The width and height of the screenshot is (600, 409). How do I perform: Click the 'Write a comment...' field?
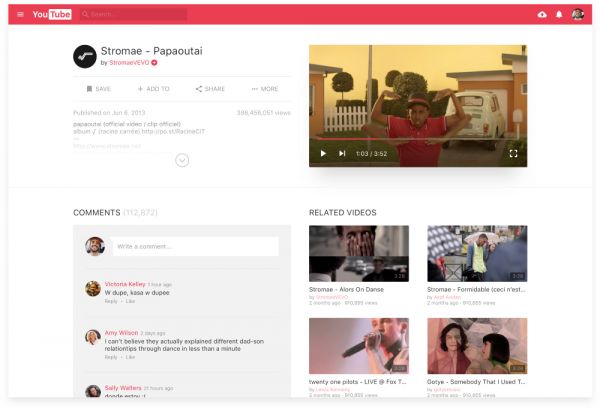[195, 246]
